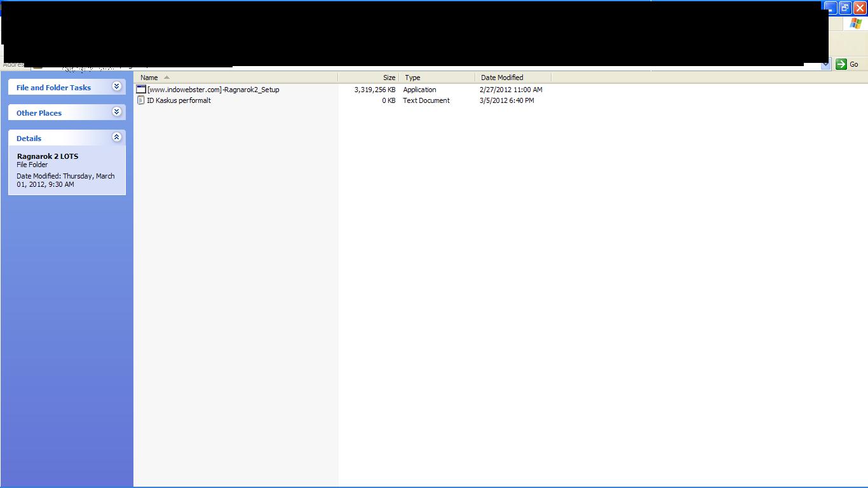Click the 0 KB size value
Viewport: 868px width, 488px height.
[388, 100]
